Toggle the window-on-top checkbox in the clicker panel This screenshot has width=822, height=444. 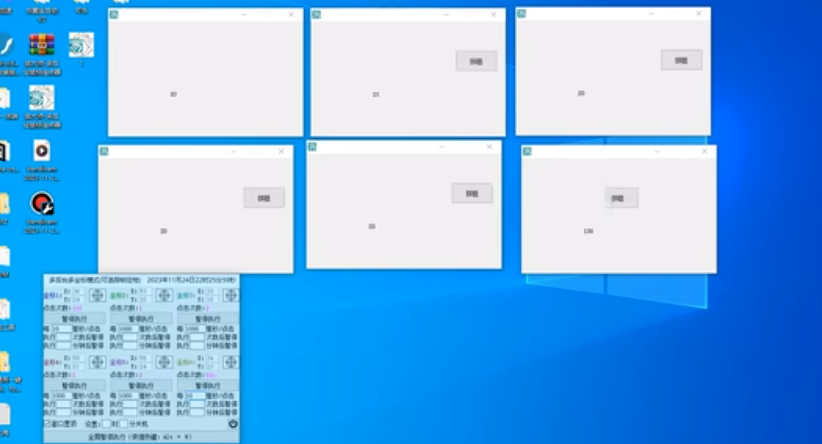48,424
